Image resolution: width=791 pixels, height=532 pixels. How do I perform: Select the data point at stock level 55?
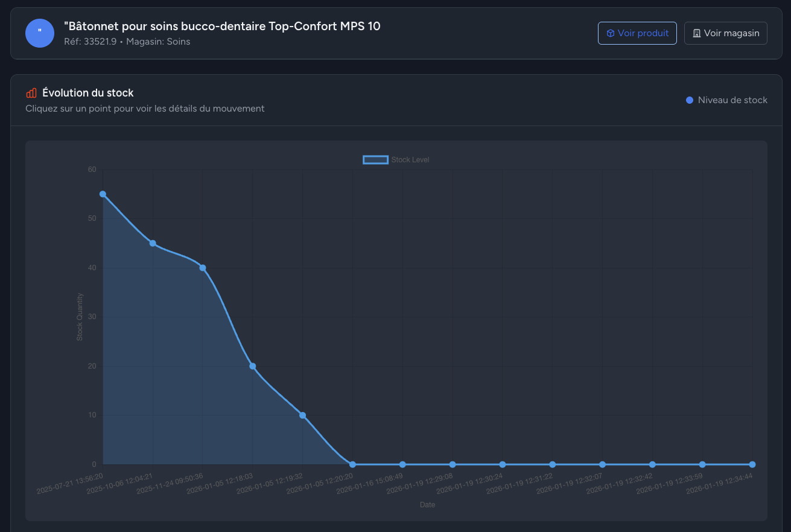click(103, 194)
